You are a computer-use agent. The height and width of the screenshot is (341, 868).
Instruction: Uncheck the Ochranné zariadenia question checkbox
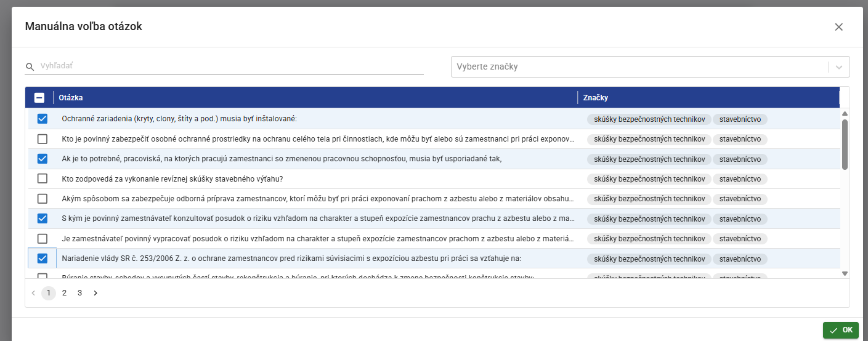click(43, 119)
